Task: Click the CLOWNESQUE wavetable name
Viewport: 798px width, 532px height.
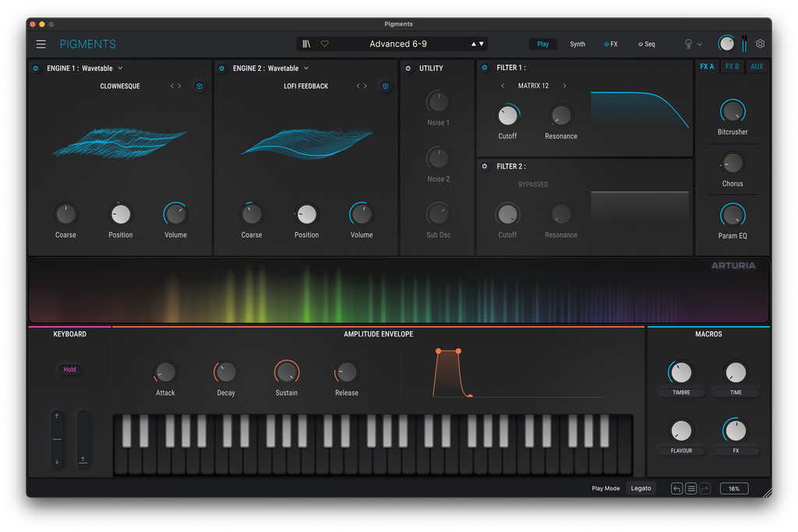Action: point(120,86)
